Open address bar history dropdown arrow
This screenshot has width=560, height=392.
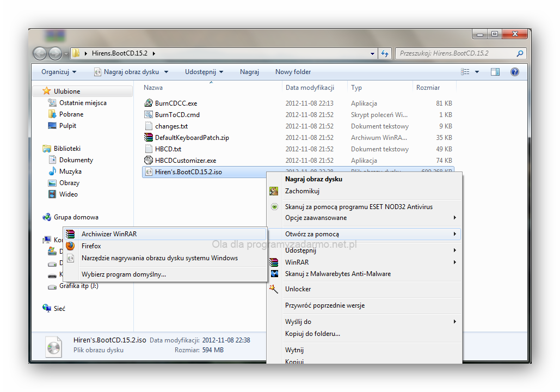pos(372,53)
